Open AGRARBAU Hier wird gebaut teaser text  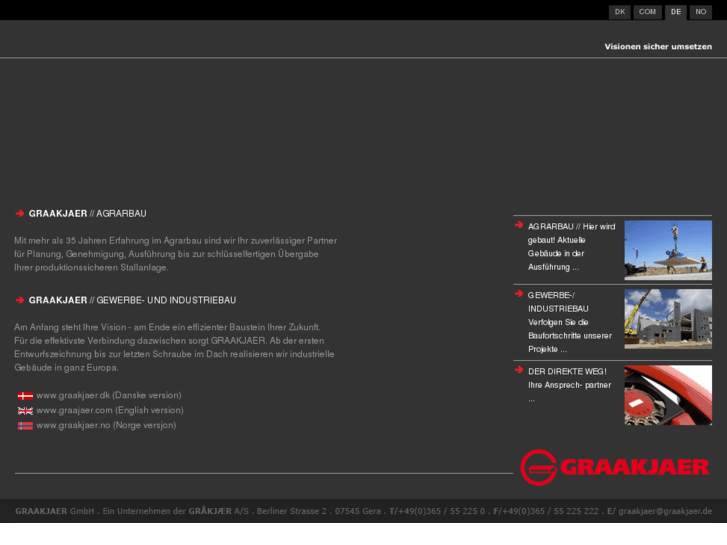point(571,247)
